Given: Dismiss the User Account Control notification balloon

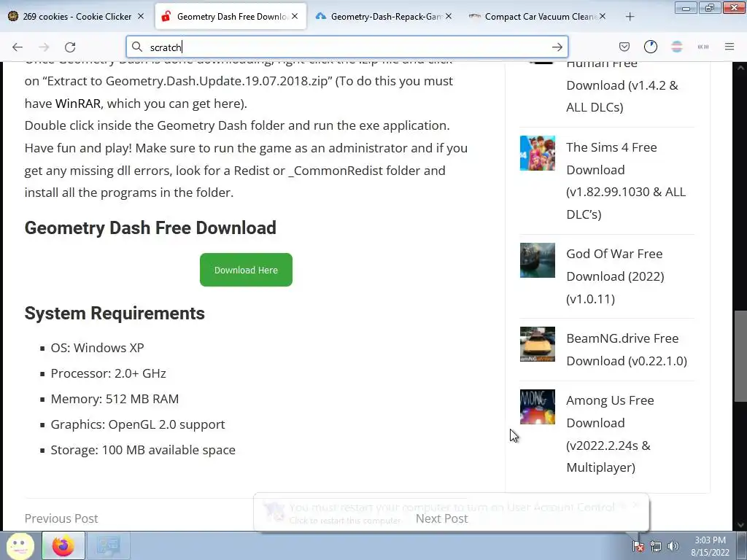Looking at the screenshot, I should (636, 506).
